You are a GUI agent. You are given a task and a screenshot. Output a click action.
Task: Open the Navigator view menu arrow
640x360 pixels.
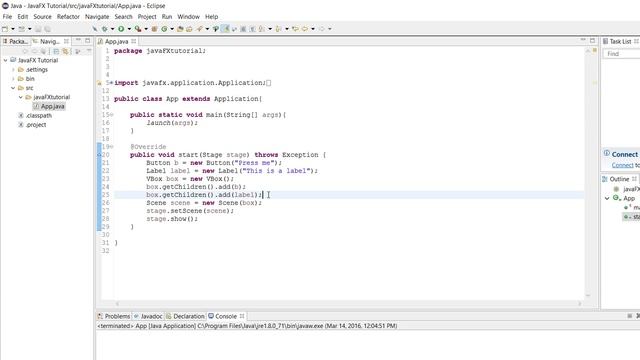click(89, 51)
